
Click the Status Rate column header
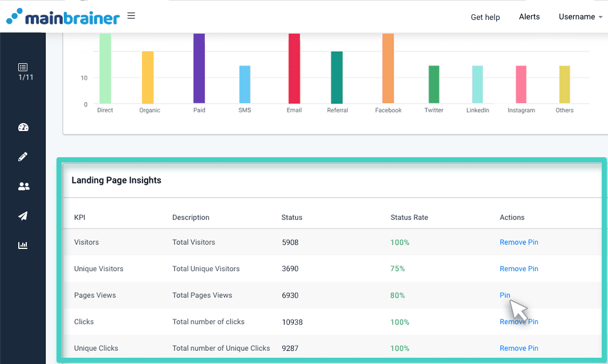[409, 217]
